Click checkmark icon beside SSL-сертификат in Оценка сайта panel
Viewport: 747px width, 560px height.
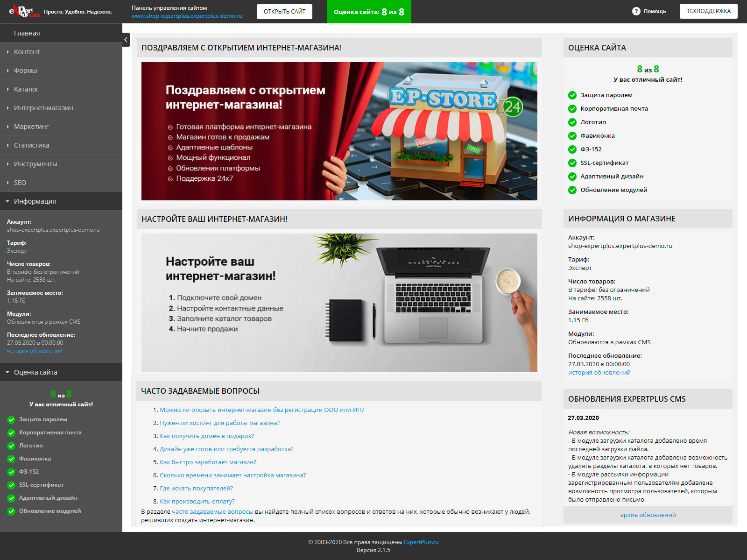click(572, 163)
